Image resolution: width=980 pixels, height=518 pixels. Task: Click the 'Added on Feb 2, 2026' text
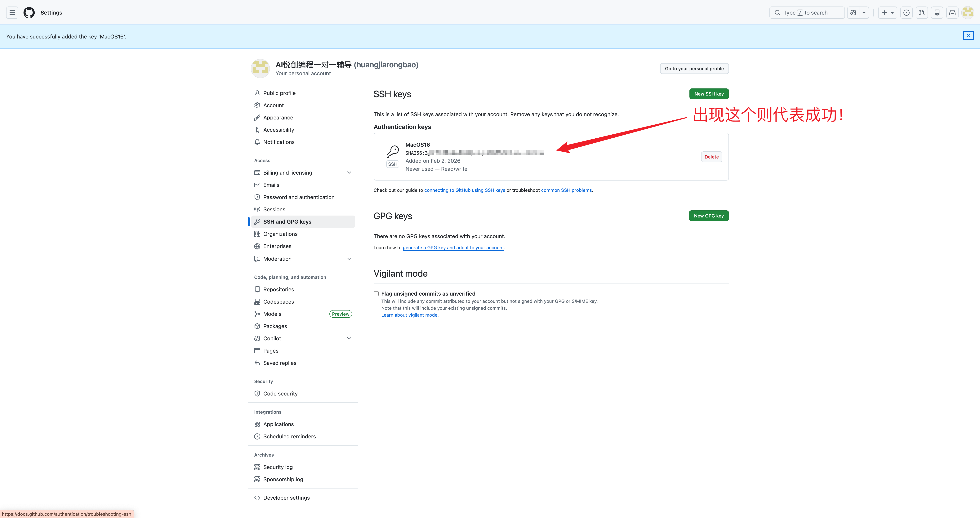tap(433, 161)
